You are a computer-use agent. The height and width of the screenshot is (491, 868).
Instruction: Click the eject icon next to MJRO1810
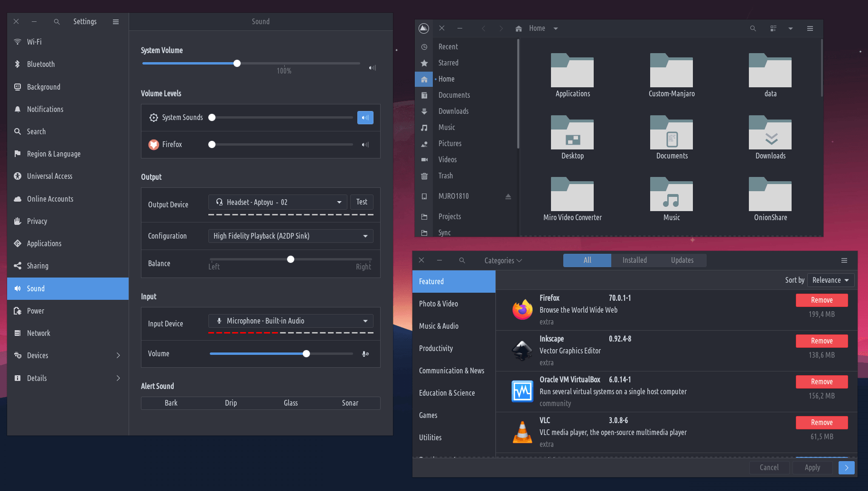click(508, 196)
